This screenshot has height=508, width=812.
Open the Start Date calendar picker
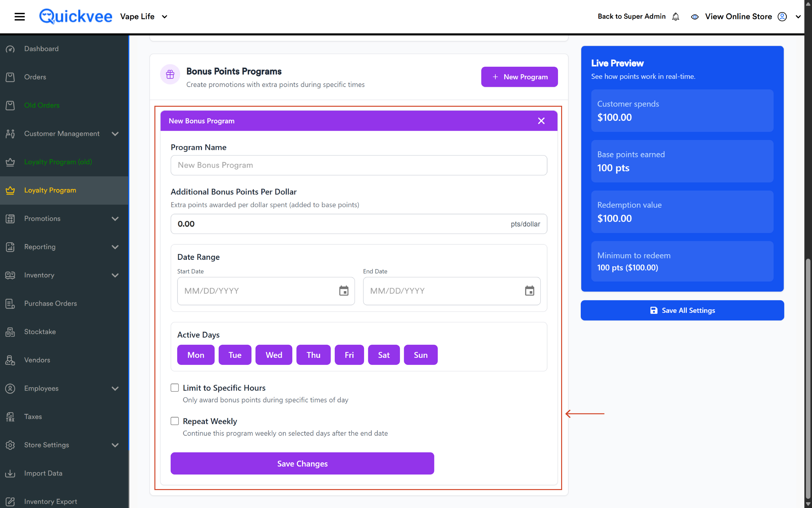point(344,291)
